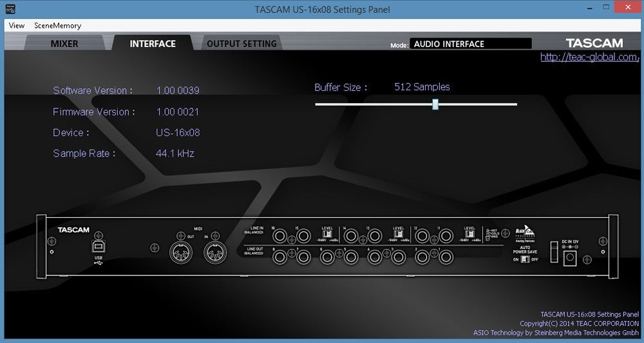Select the Line In 16 jack
Image resolution: width=644 pixels, height=343 pixels.
[x=281, y=237]
